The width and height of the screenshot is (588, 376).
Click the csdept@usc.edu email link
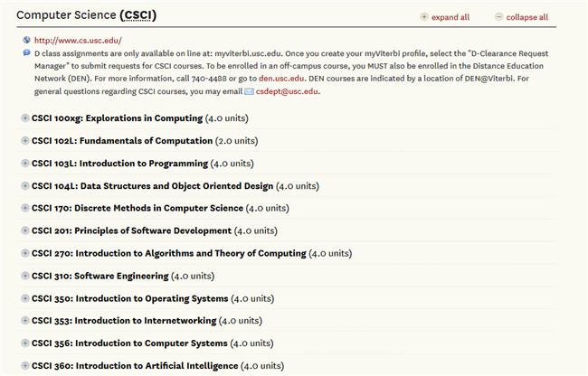tap(287, 91)
